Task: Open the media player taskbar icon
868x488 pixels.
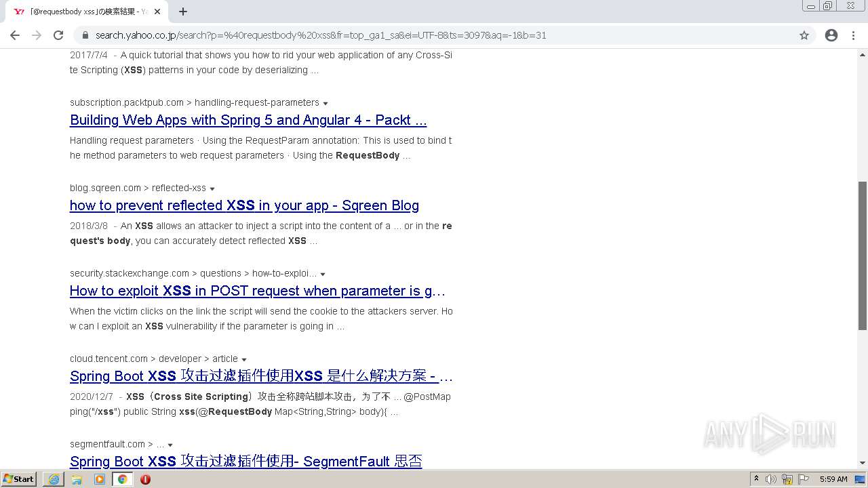Action: [x=100, y=479]
